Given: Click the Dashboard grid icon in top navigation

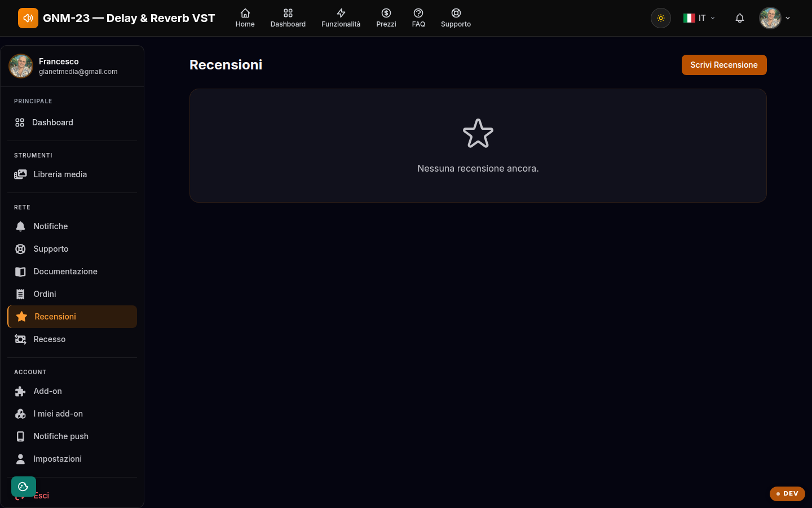Looking at the screenshot, I should click(x=288, y=13).
